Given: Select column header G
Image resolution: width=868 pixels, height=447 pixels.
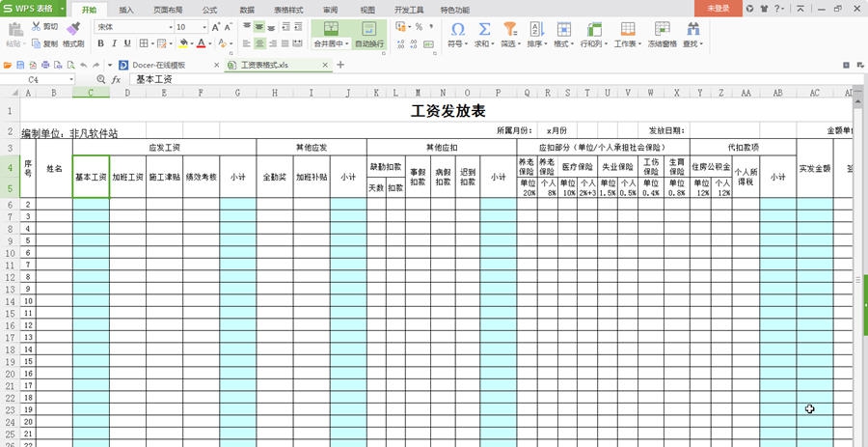Looking at the screenshot, I should [x=237, y=93].
